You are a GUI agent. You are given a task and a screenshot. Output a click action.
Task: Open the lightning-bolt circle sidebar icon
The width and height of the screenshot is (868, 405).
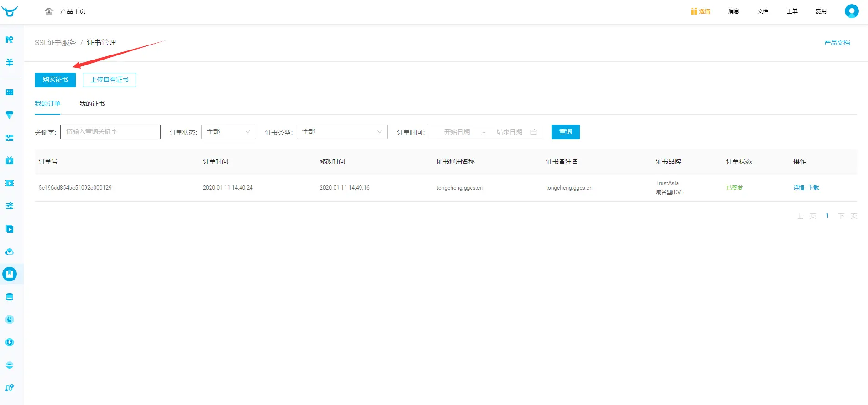10,342
